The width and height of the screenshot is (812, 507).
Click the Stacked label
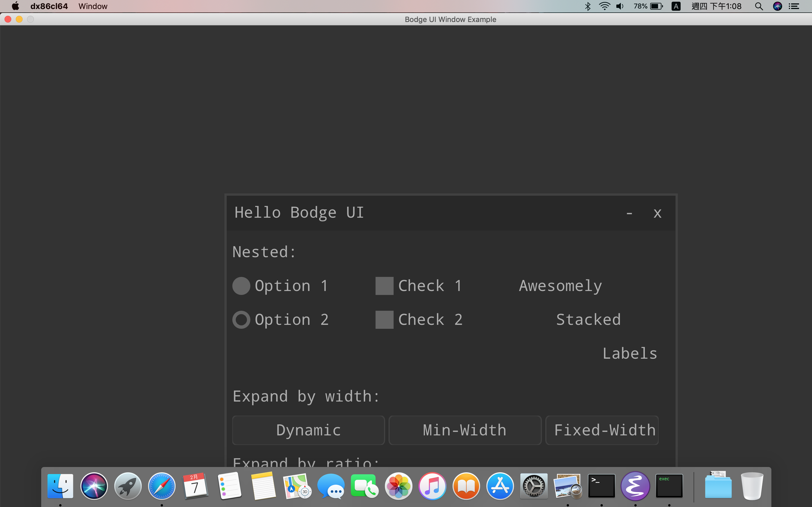[588, 319]
